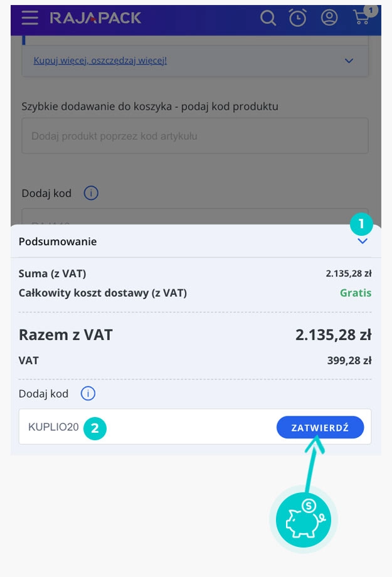Screen dimensions: 392x577
Task: Click the Podsumowanie header title
Action: pos(58,241)
